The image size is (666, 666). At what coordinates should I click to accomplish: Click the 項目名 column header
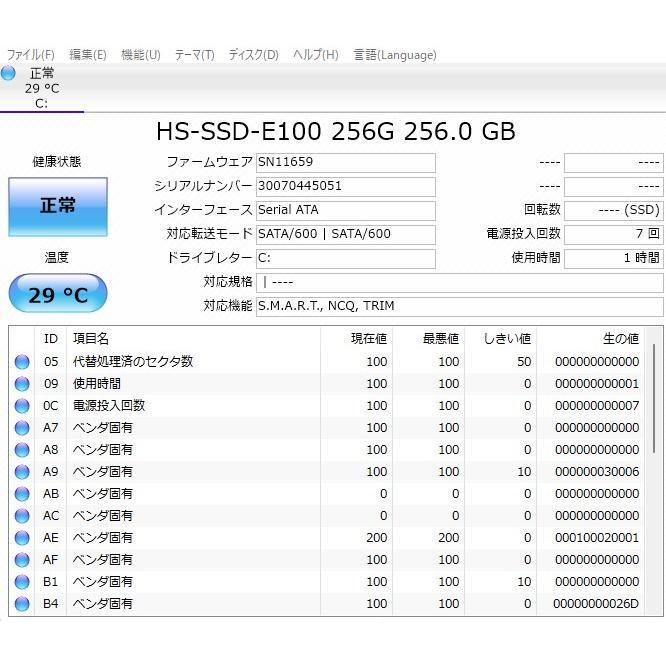point(193,339)
